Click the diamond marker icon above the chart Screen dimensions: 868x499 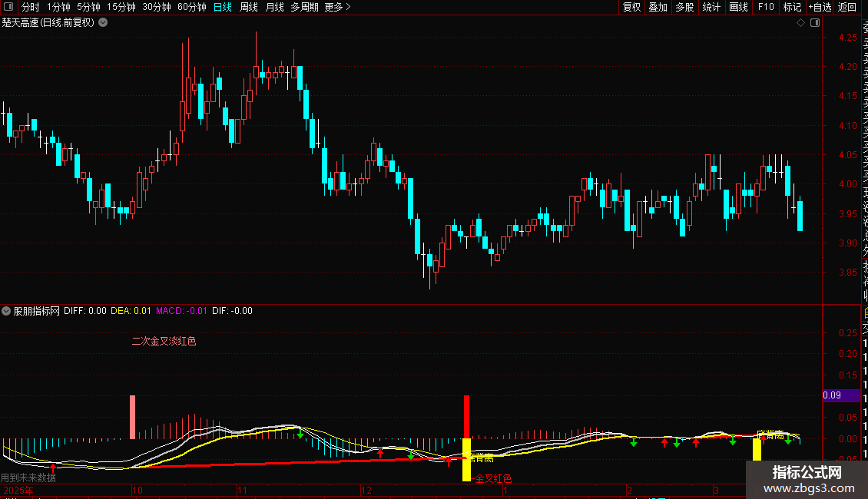point(800,23)
